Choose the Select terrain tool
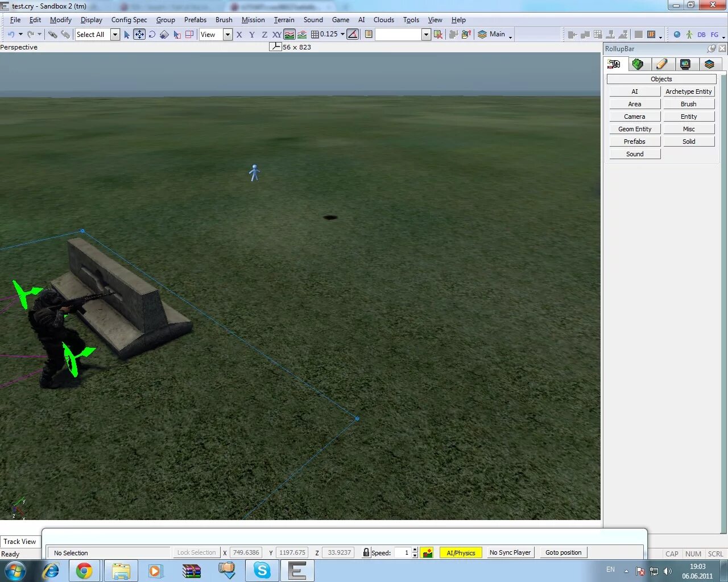The image size is (728, 582). click(x=177, y=35)
